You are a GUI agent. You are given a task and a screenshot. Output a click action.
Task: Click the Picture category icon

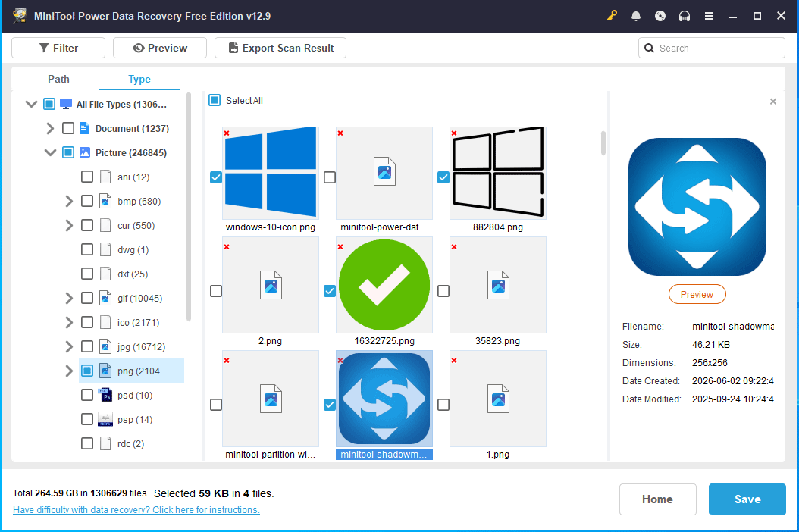(85, 152)
